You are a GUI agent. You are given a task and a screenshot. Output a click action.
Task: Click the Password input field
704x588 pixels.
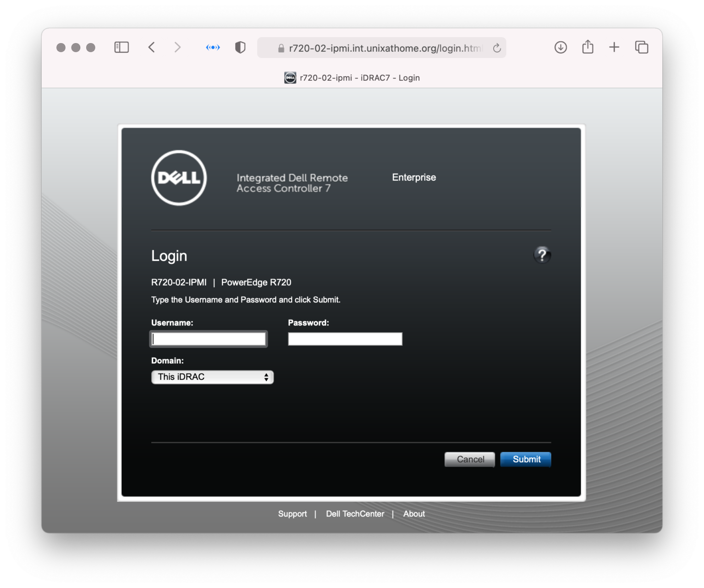(345, 339)
